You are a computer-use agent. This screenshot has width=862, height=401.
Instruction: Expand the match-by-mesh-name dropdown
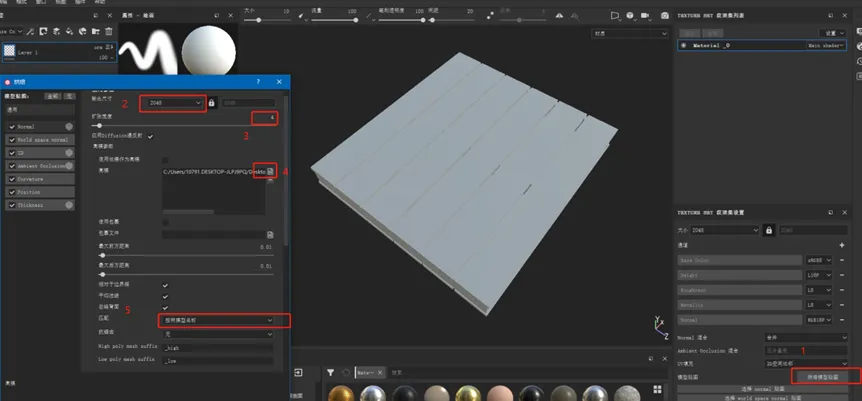[x=215, y=320]
